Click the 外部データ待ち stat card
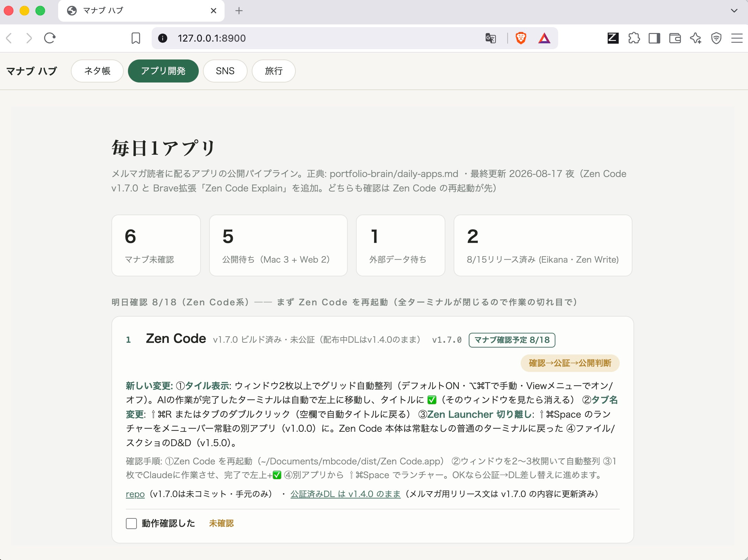This screenshot has width=748, height=560. click(401, 245)
